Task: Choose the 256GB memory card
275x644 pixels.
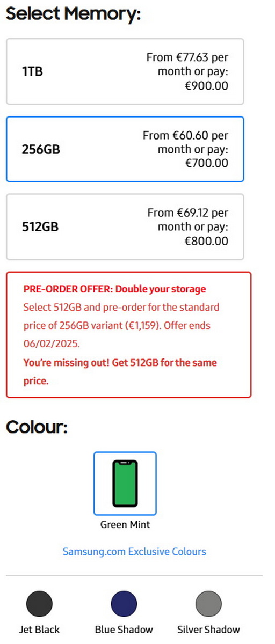Action: coord(125,149)
